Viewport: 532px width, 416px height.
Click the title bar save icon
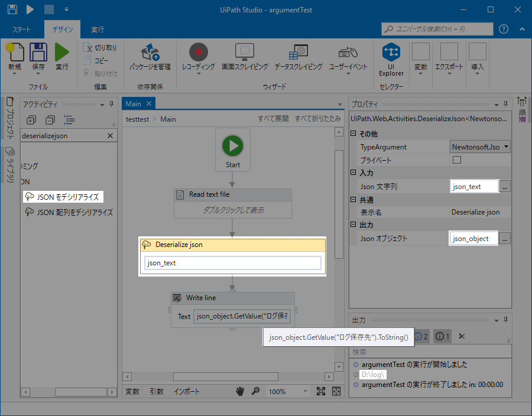pos(12,9)
